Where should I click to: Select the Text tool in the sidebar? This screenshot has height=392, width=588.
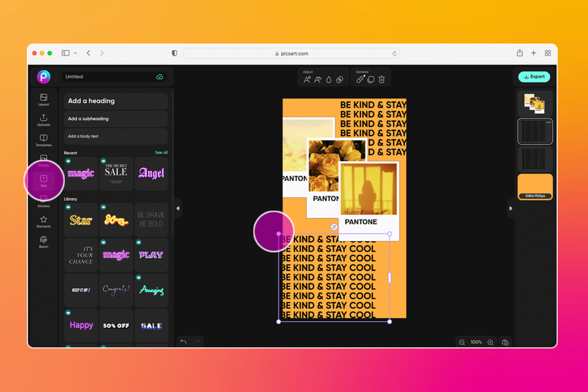tap(44, 180)
